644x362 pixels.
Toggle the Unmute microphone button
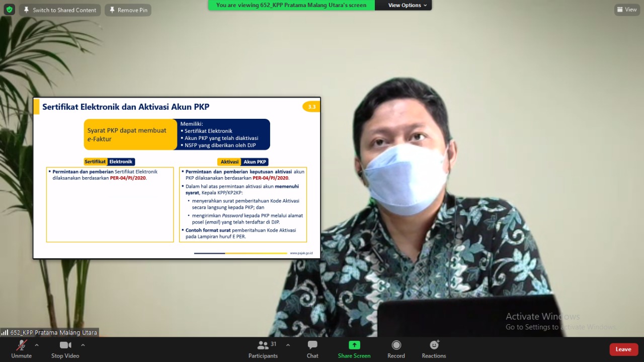[21, 345]
